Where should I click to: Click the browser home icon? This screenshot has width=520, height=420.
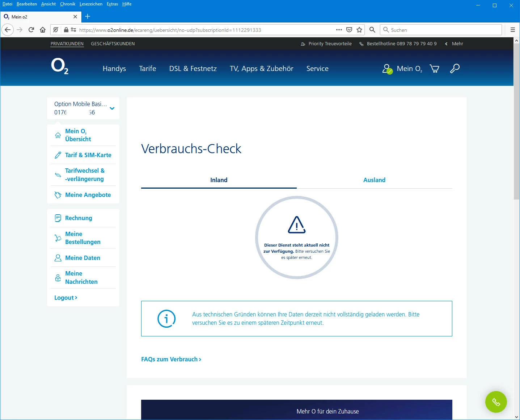point(43,30)
